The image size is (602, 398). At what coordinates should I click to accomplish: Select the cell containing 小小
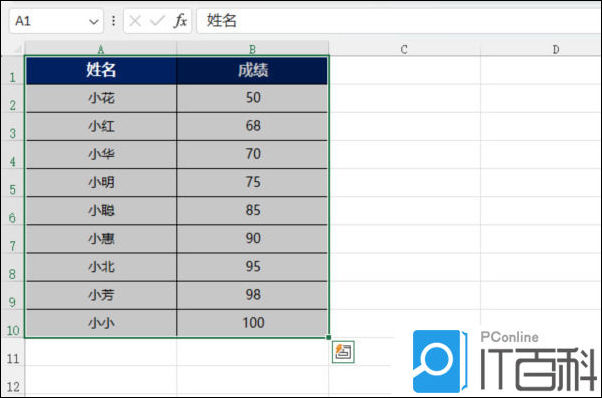(101, 324)
